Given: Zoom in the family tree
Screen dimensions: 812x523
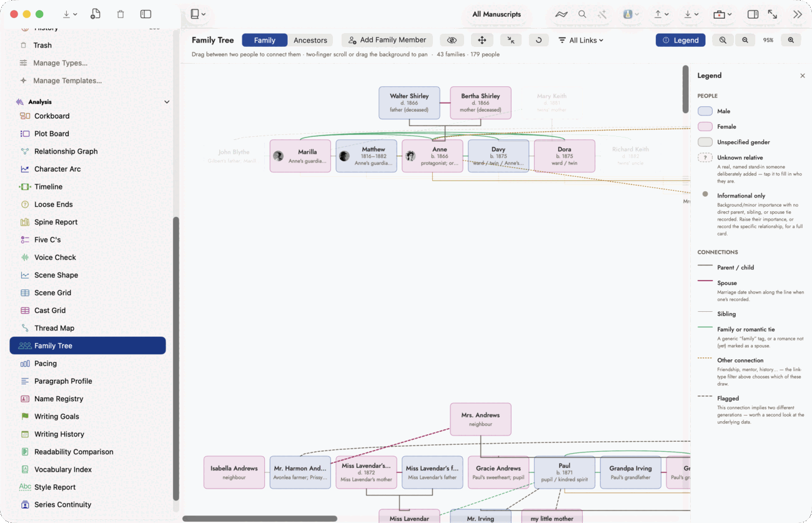Looking at the screenshot, I should click(791, 40).
